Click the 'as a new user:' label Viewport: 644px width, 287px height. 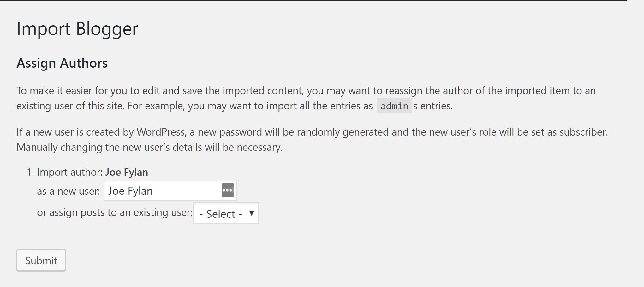[69, 191]
